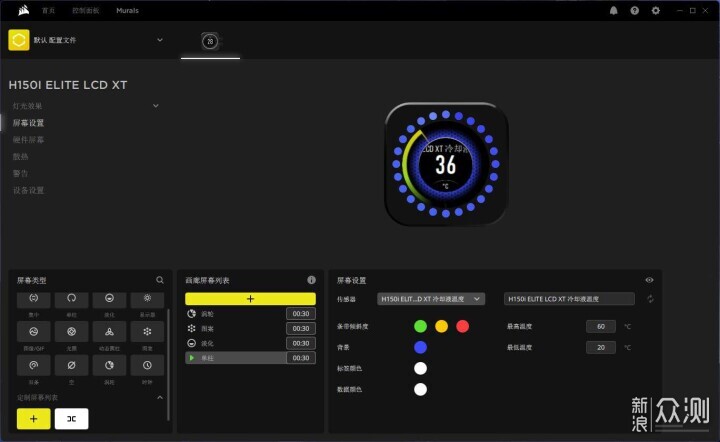This screenshot has height=442, width=720.
Task: Click the screen type panel scrollbar
Action: pyautogui.click(x=168, y=365)
